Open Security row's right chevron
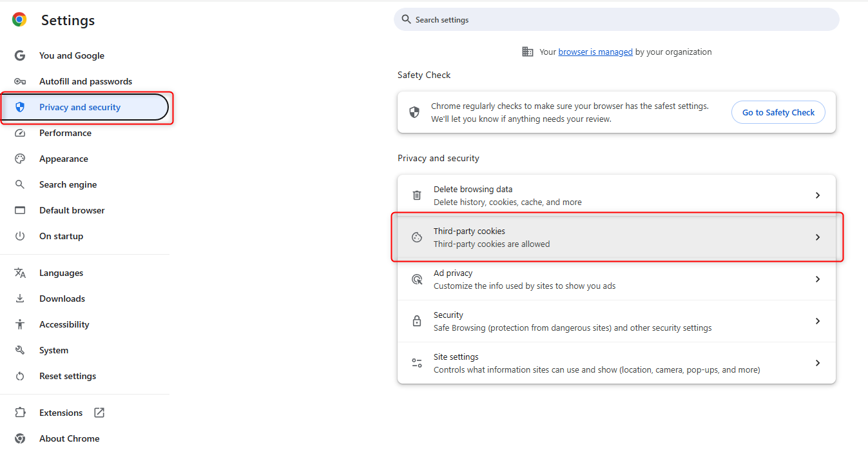The height and width of the screenshot is (461, 868). pos(818,321)
